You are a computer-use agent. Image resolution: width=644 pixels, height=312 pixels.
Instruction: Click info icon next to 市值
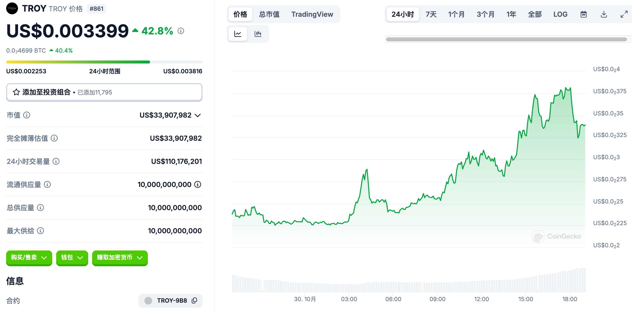click(x=27, y=115)
